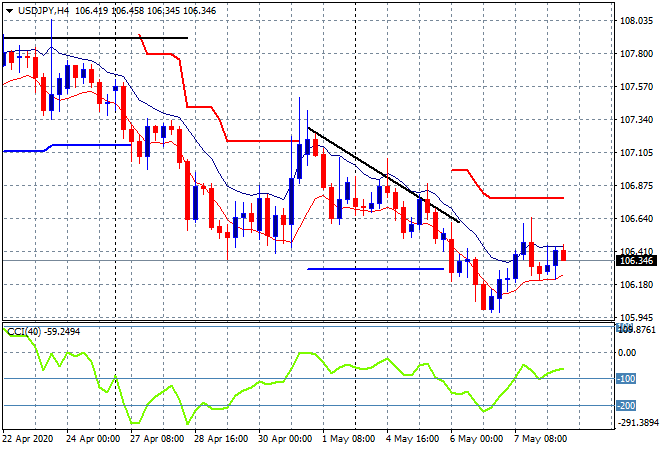The width and height of the screenshot is (660, 450).
Task: Click the 108.035 price axis label
Action: coord(637,21)
